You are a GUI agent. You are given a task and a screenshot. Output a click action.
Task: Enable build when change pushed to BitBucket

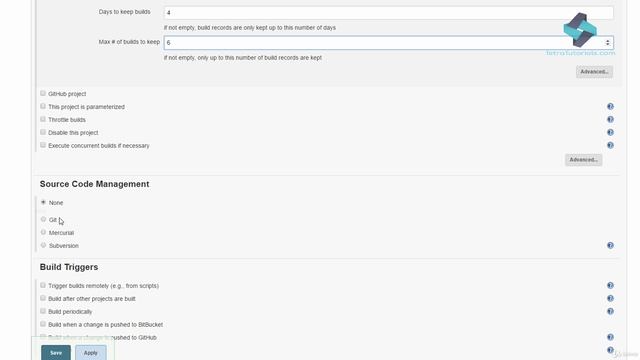(43, 324)
